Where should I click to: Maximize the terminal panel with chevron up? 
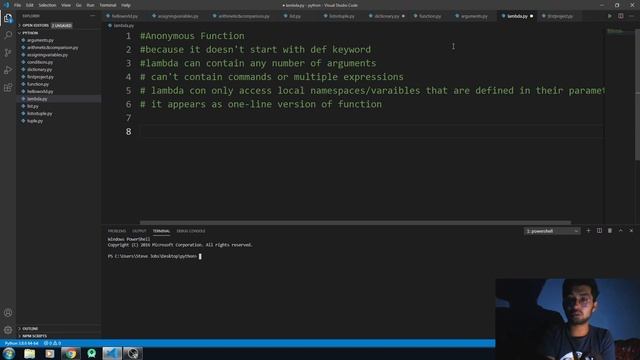click(620, 231)
